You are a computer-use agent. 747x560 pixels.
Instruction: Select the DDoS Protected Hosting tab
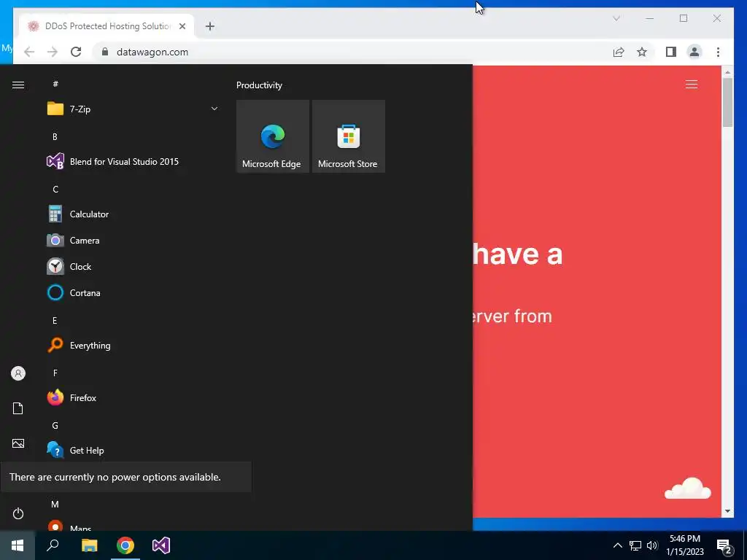click(107, 26)
